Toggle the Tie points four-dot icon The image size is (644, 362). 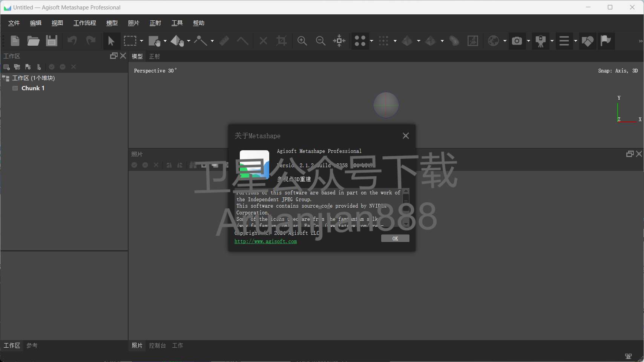[360, 41]
